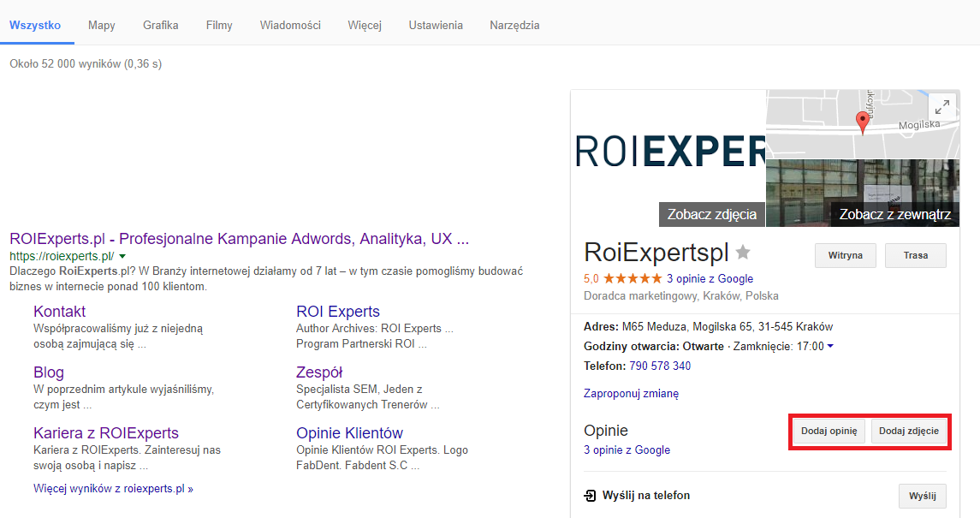This screenshot has height=518, width=980.
Task: Click the result count Około 52 000 wyników
Action: [65, 63]
